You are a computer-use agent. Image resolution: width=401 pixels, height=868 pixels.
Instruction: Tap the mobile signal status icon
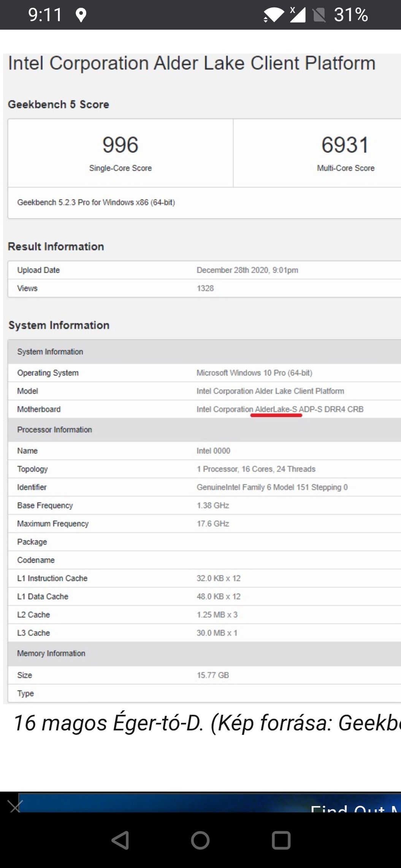pyautogui.click(x=298, y=14)
